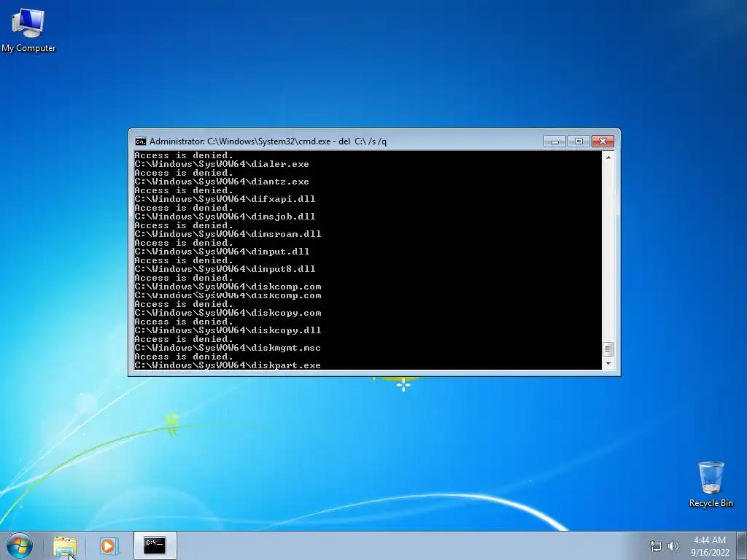
Task: Launch Windows Media Player from the taskbar
Action: [109, 545]
